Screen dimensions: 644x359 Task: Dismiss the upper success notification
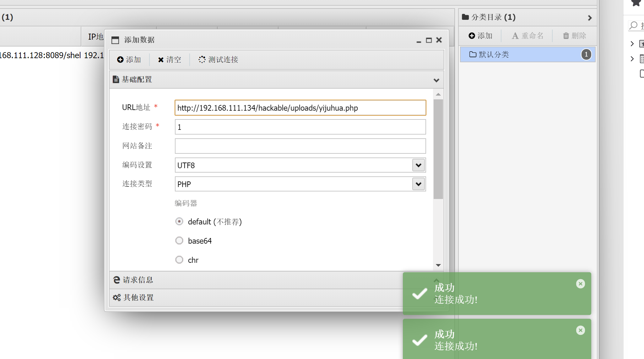point(580,284)
